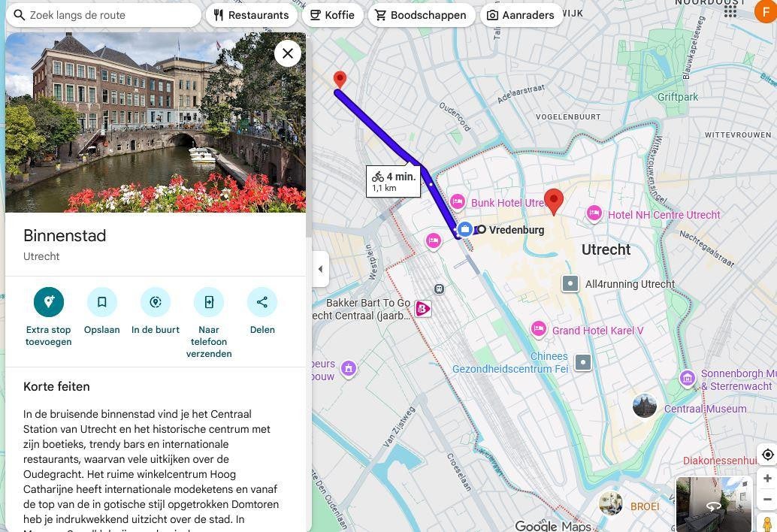Share location with the Delen icon
Image resolution: width=777 pixels, height=532 pixels.
pos(262,302)
